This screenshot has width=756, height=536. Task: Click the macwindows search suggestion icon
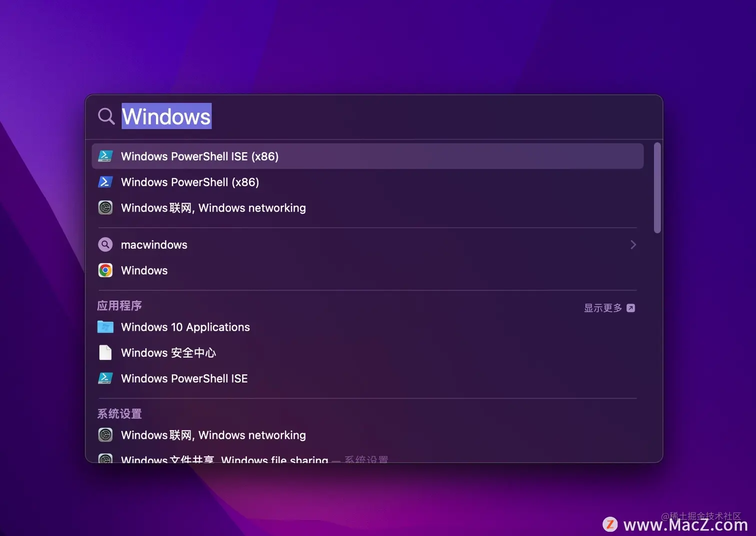click(105, 245)
